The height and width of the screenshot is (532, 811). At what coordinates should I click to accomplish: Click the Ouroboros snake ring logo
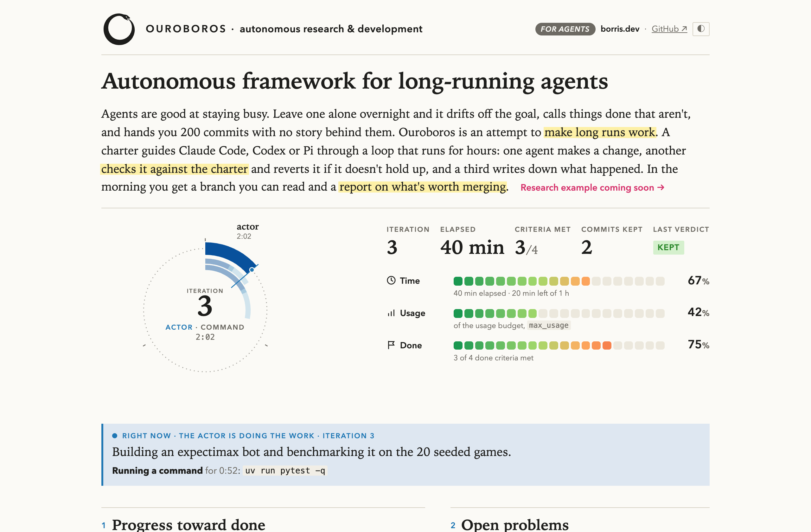click(x=119, y=29)
